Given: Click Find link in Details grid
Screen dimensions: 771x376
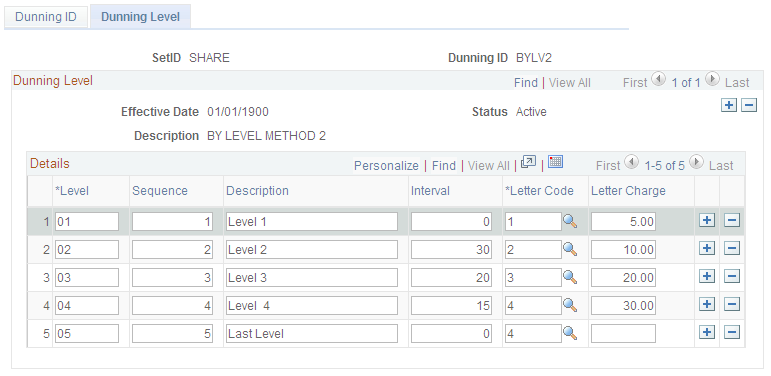Looking at the screenshot, I should click(444, 166).
